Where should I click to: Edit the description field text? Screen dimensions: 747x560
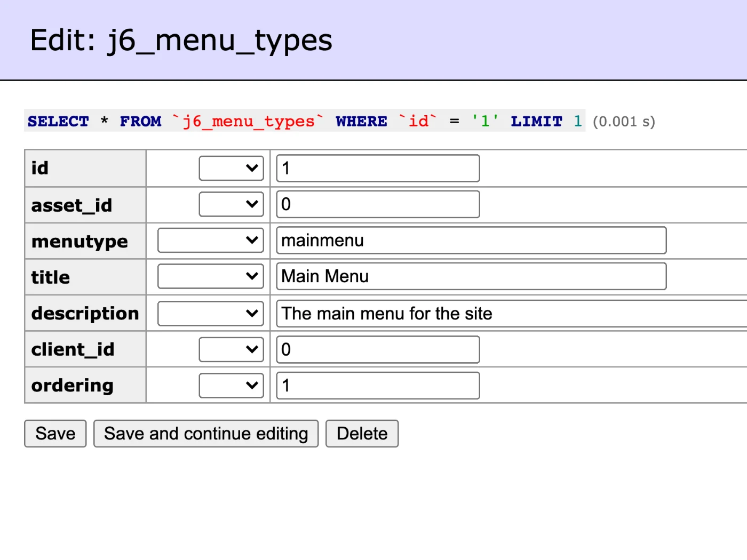click(x=512, y=314)
